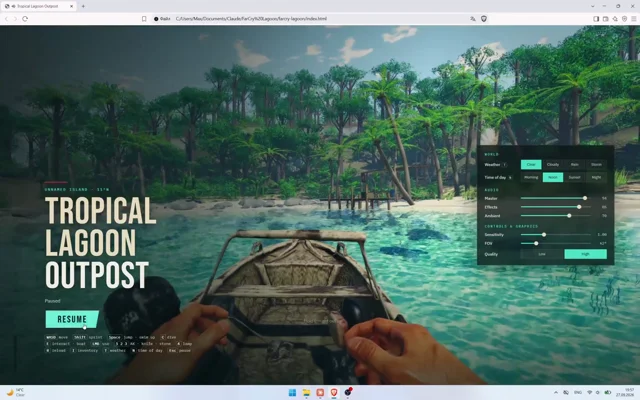Click the Ambient volume slider handle

click(x=569, y=216)
